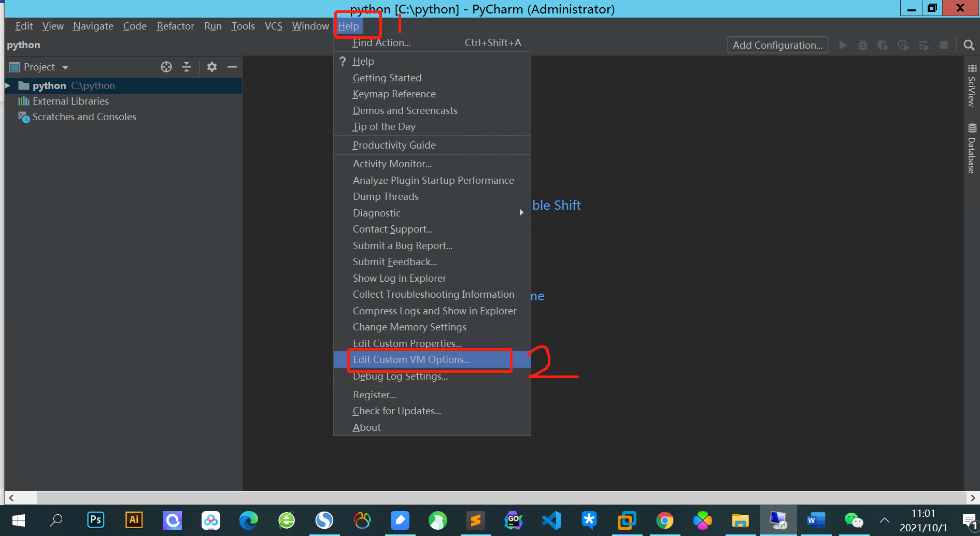This screenshot has width=980, height=536.
Task: Choose Debug Log Settings...
Action: coord(432,376)
